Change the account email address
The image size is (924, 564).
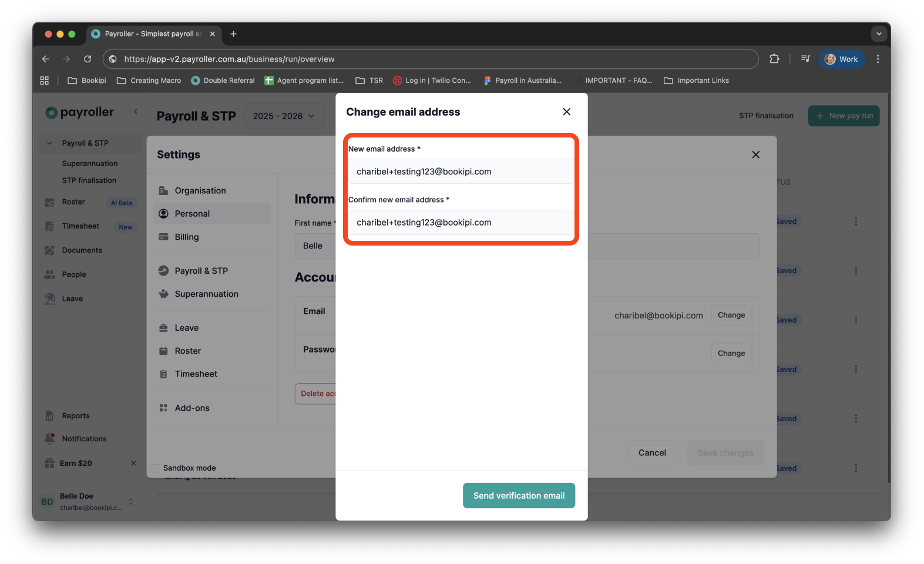click(x=731, y=315)
